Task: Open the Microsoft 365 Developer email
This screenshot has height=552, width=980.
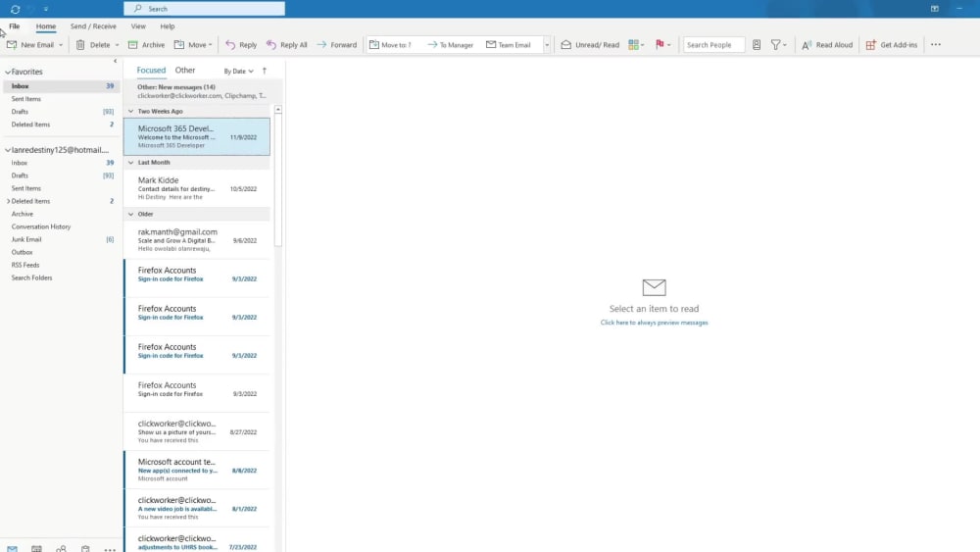Action: click(197, 136)
